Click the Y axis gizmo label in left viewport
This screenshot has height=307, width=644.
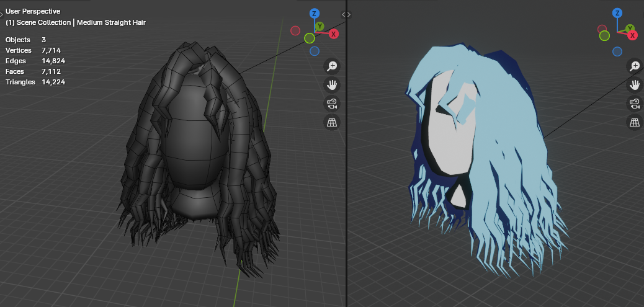[320, 27]
